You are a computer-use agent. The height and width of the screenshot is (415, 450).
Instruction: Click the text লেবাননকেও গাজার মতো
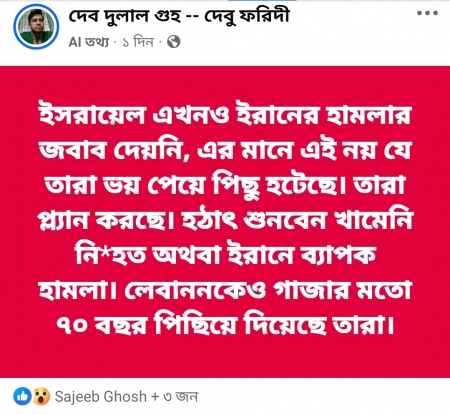point(269,289)
